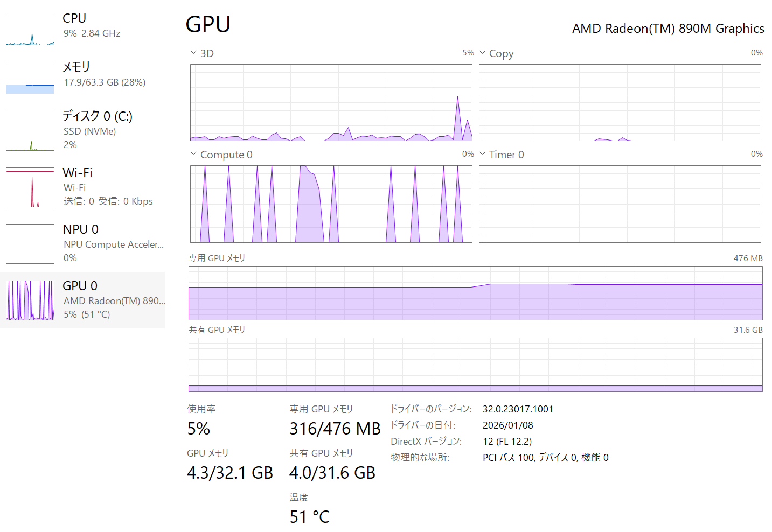Screen dimensions: 772x532
Task: Open the ディスク 0 (C:) thumbnail graph
Action: click(x=30, y=131)
